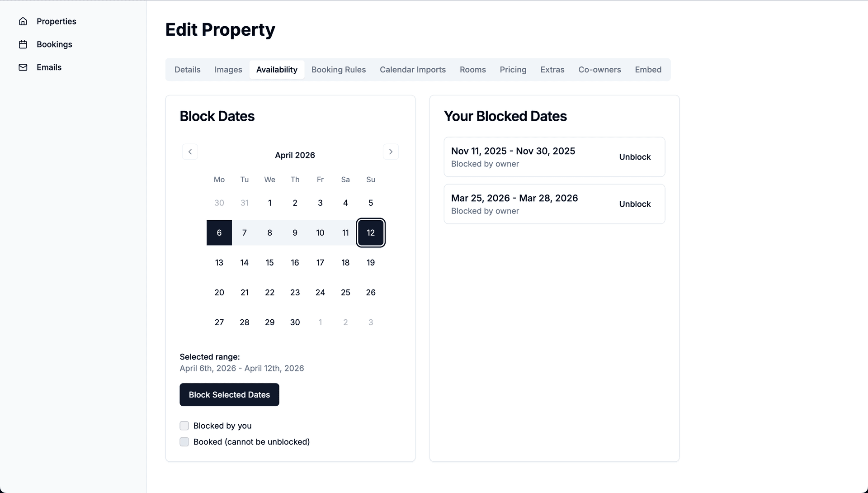
Task: Click the Block Selected Dates button
Action: click(229, 394)
